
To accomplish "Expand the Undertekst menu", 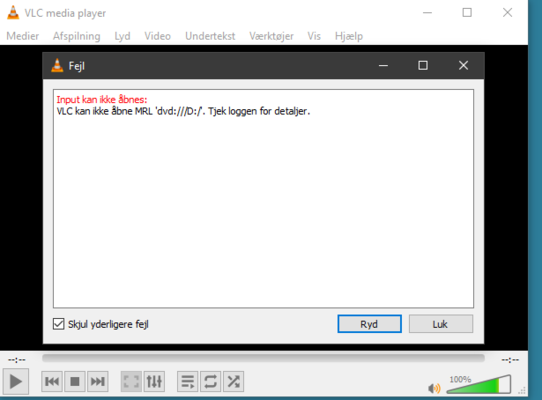I will 210,36.
